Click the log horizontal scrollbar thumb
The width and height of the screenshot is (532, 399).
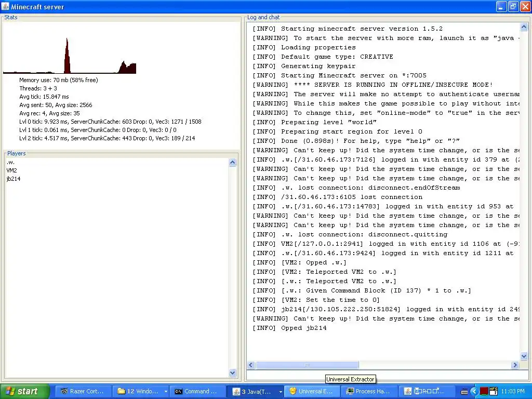[x=307, y=365]
